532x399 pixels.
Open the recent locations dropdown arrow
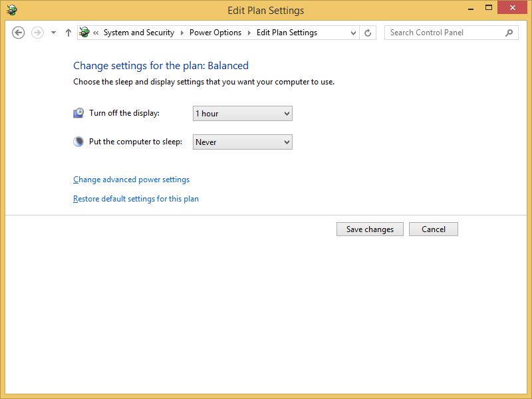coord(53,33)
